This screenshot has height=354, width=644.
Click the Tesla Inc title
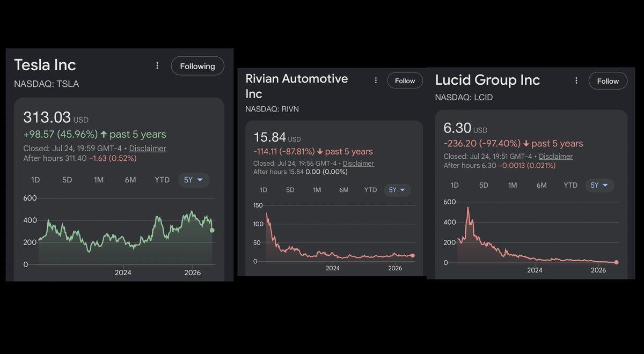(x=45, y=65)
